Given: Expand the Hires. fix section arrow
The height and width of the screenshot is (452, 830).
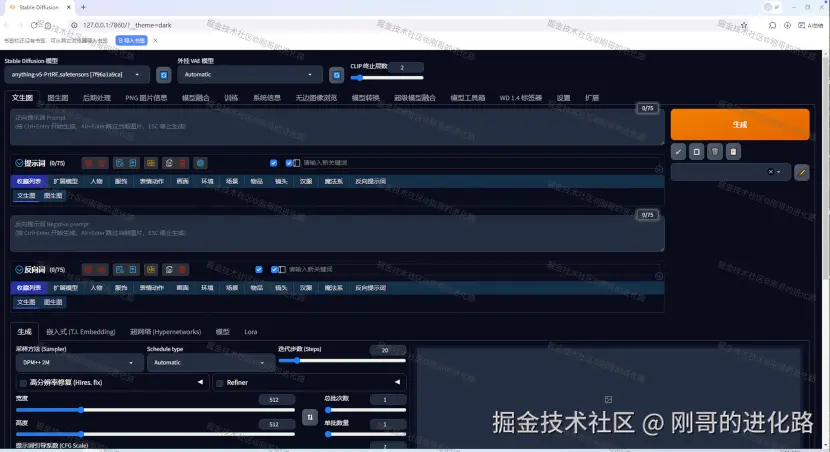Looking at the screenshot, I should pyautogui.click(x=200, y=382).
